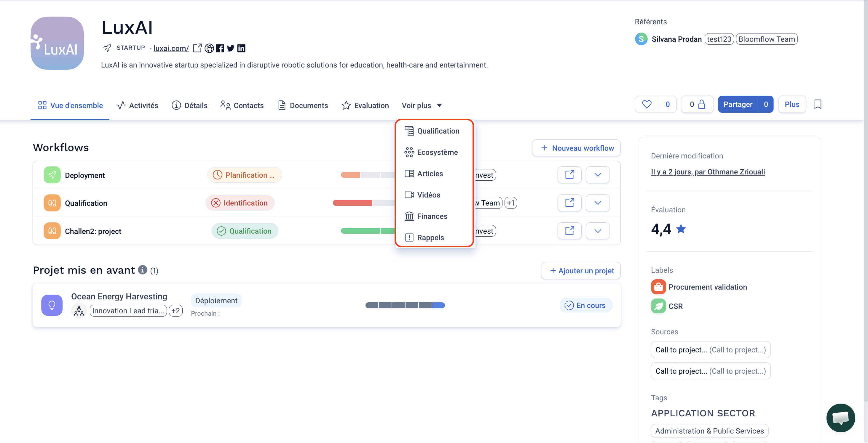
Task: Click the Ocean Energy Harvesting lightbulb icon
Action: 52,305
